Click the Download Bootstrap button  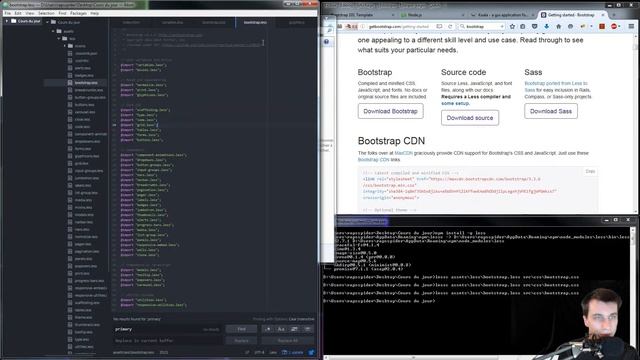click(391, 111)
